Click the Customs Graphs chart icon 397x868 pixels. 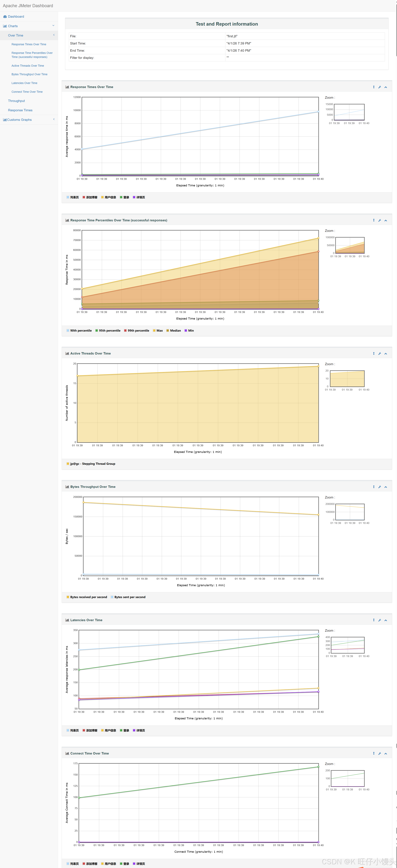[5, 120]
